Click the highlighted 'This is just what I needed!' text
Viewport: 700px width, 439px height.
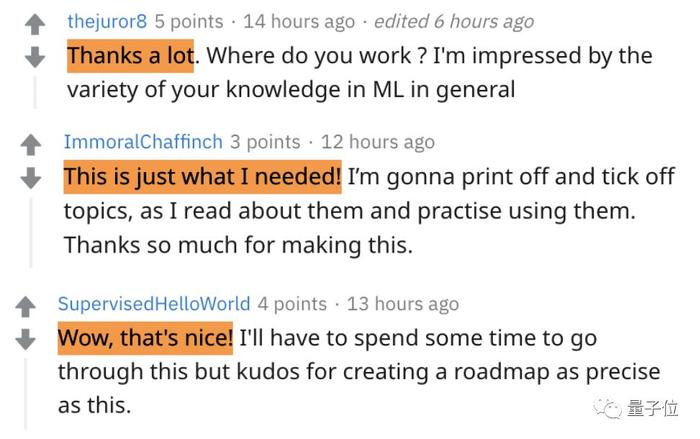tap(203, 177)
